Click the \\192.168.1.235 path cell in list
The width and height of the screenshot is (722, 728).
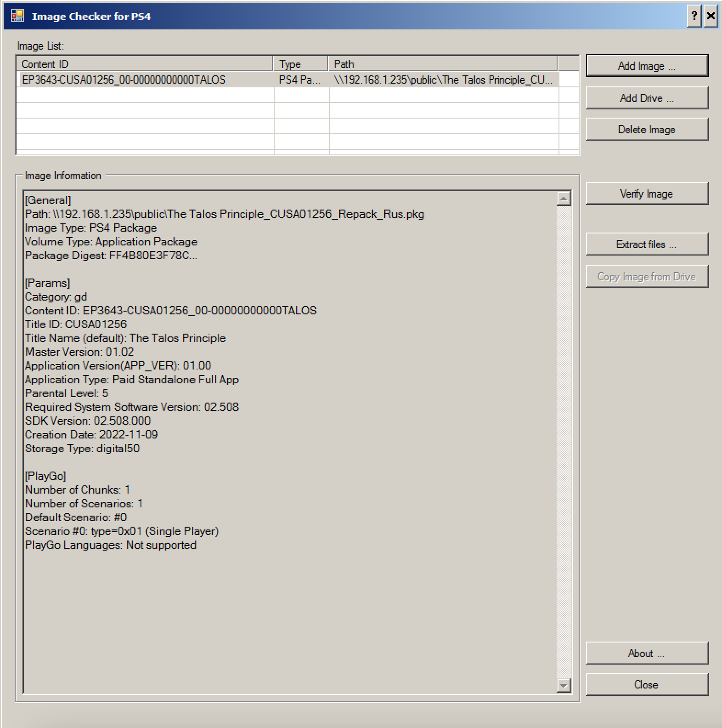[x=444, y=80]
